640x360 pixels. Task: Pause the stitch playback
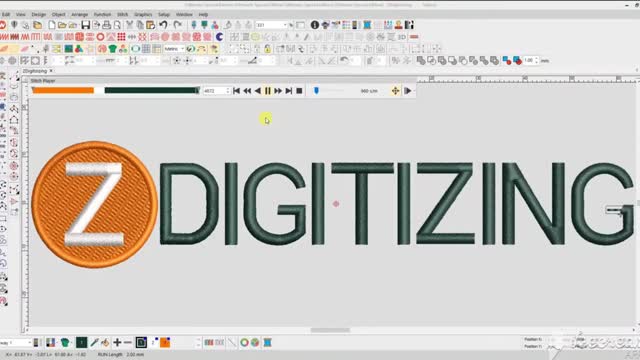tap(268, 91)
